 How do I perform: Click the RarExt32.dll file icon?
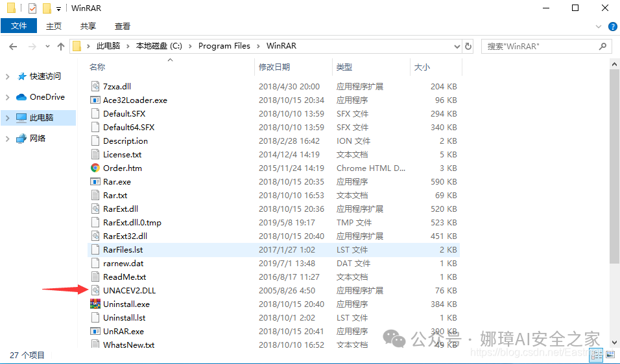click(x=95, y=236)
